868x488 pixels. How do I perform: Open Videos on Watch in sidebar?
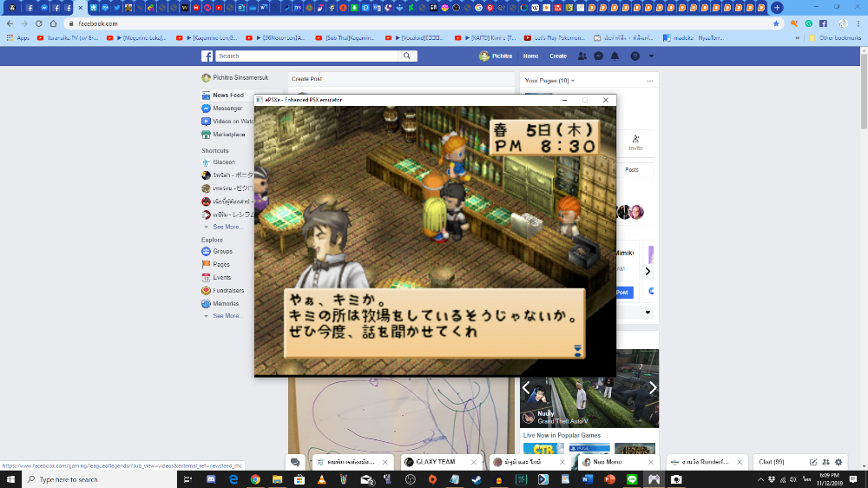tap(228, 122)
